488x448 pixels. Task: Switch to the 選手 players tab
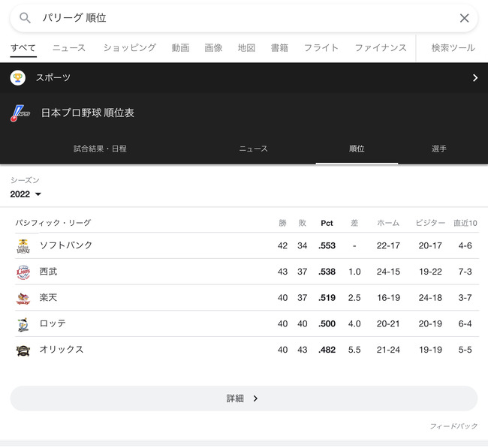pyautogui.click(x=439, y=149)
